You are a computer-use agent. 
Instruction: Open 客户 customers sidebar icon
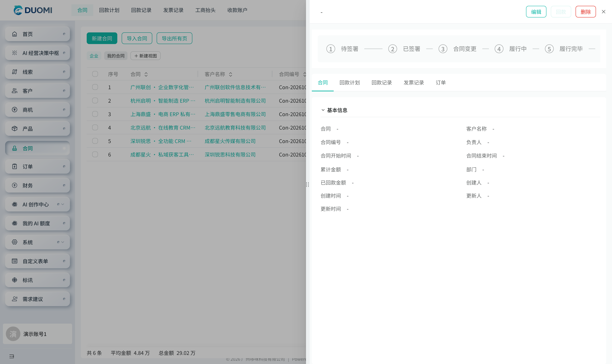click(15, 91)
